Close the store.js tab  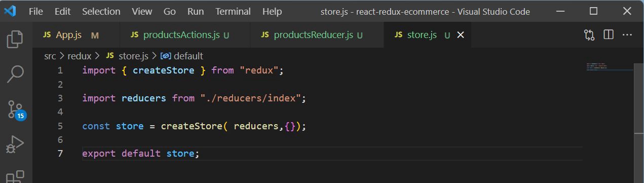461,35
